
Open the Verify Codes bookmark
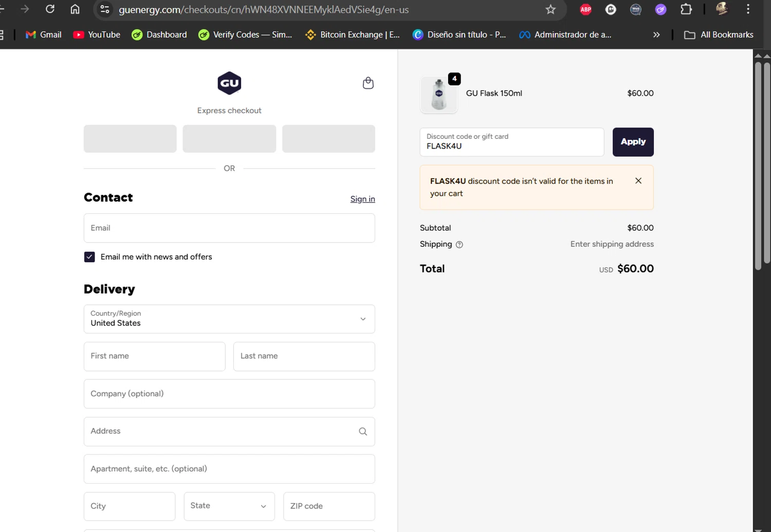tap(245, 34)
